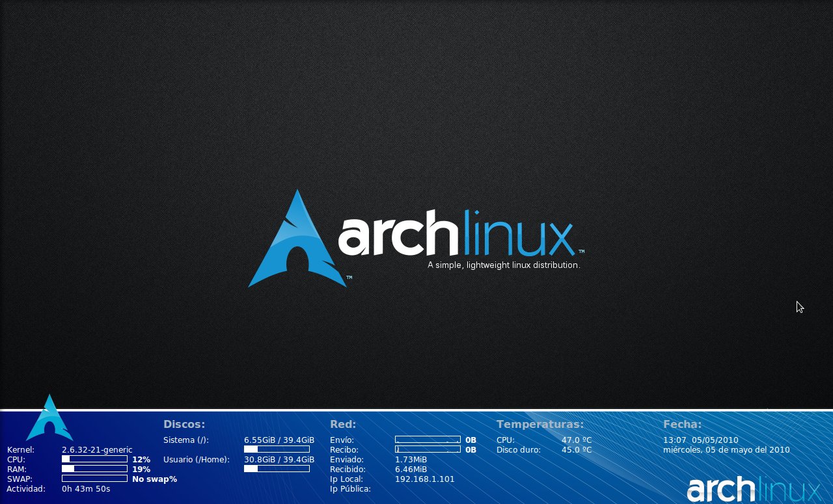Click the "Discos:" heading
Viewport: 833px width, 504px height.
pos(184,424)
